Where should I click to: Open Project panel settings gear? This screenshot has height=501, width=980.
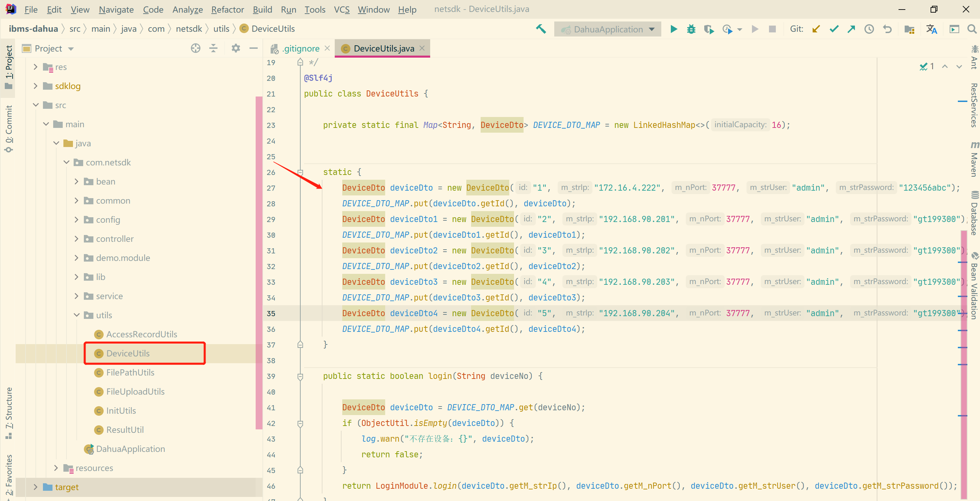(236, 48)
